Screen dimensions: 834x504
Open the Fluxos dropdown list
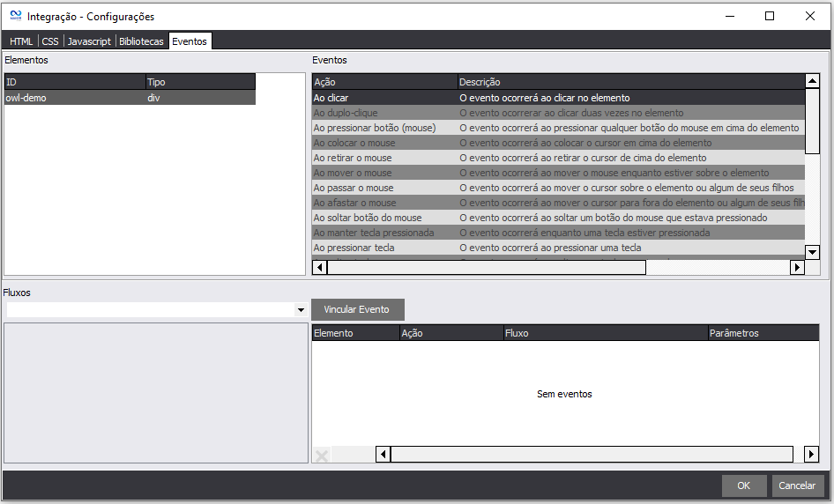[301, 310]
